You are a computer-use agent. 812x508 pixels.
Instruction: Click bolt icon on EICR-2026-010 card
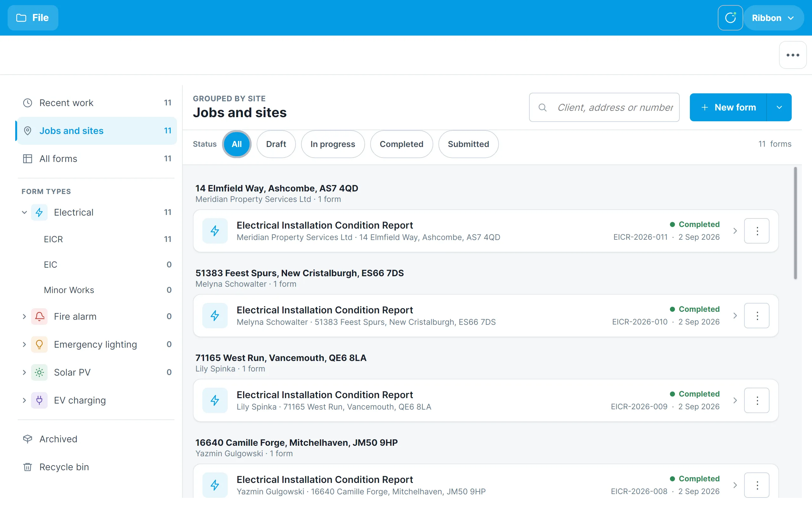pos(215,316)
